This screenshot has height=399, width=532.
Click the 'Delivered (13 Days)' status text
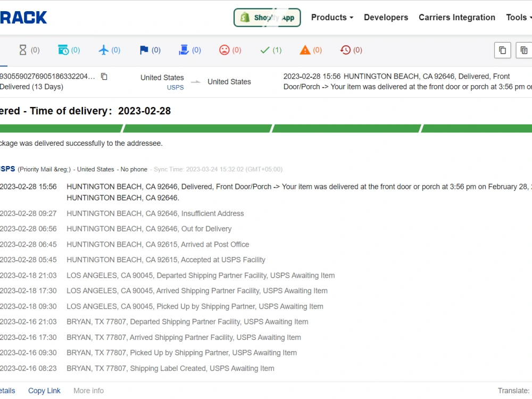click(x=31, y=87)
